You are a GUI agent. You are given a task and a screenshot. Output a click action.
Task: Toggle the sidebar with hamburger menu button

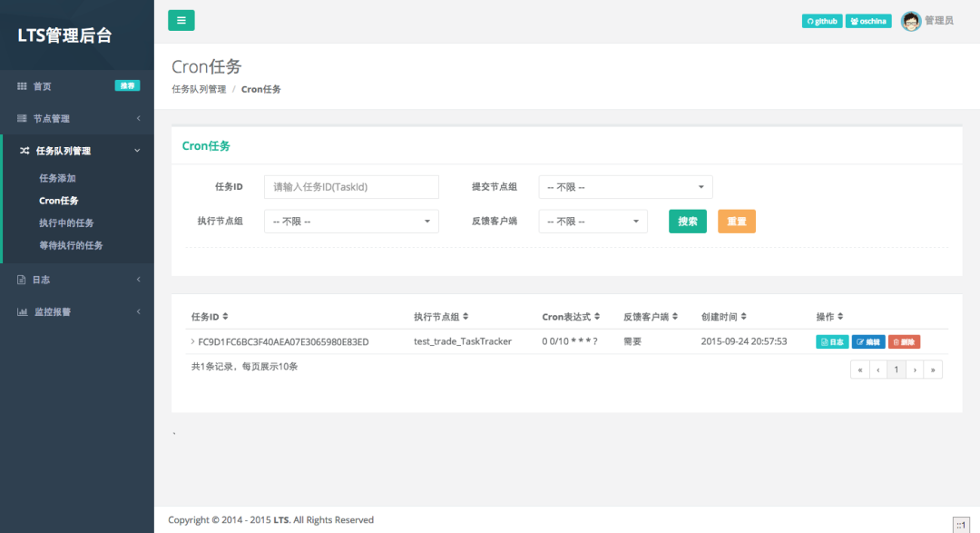181,20
